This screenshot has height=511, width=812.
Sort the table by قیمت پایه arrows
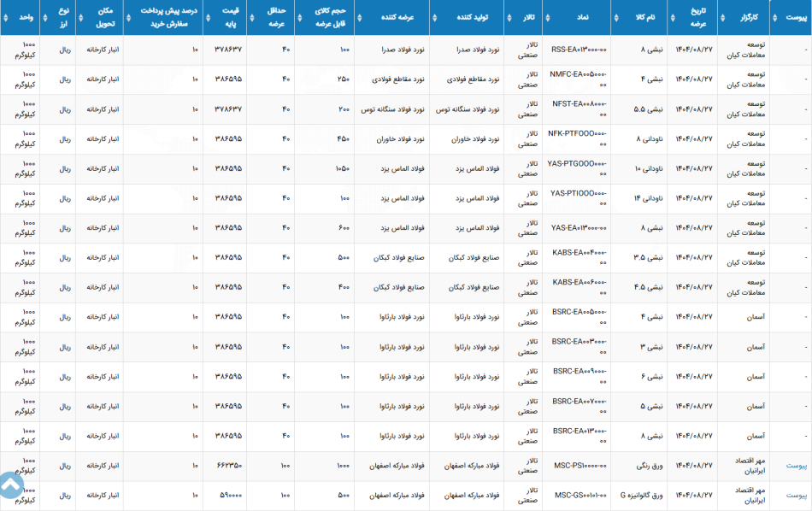pyautogui.click(x=209, y=18)
